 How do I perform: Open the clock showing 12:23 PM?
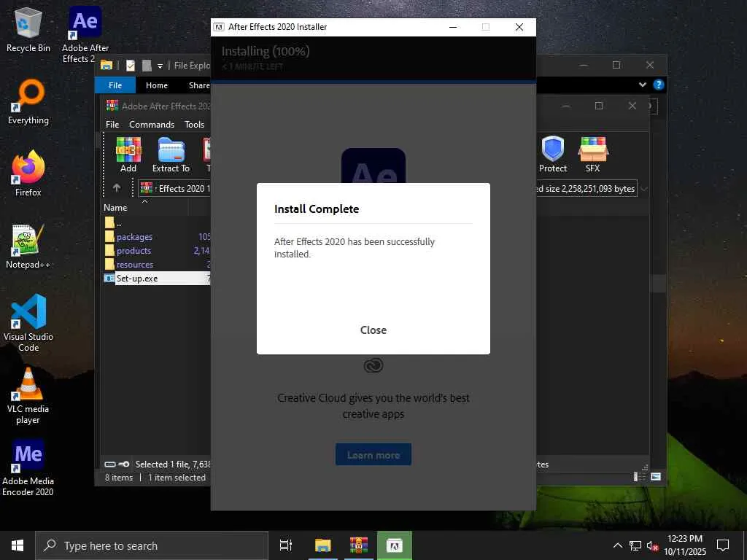click(685, 545)
